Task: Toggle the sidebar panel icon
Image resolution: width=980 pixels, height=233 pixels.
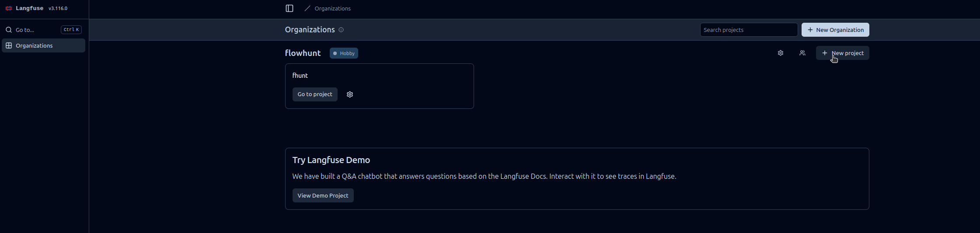Action: point(289,8)
